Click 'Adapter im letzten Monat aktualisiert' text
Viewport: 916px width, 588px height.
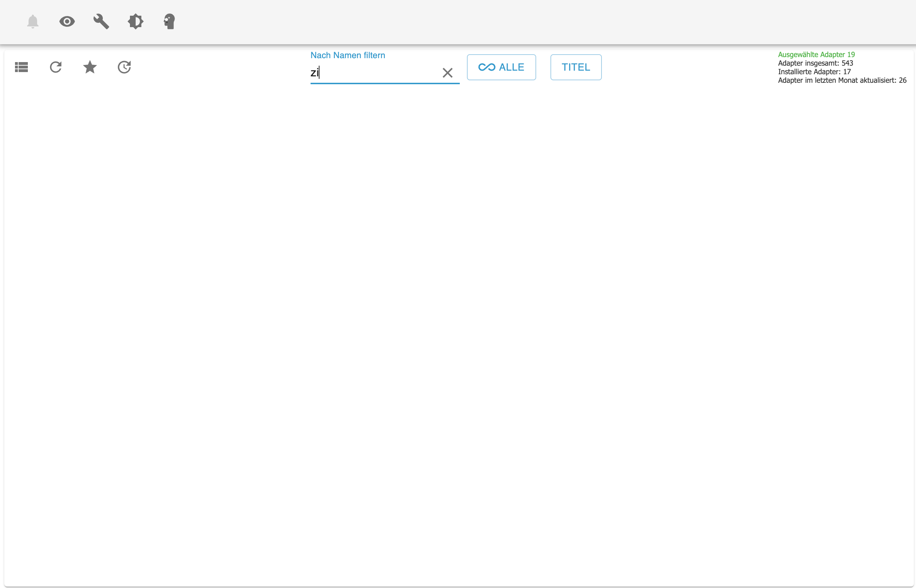[841, 80]
